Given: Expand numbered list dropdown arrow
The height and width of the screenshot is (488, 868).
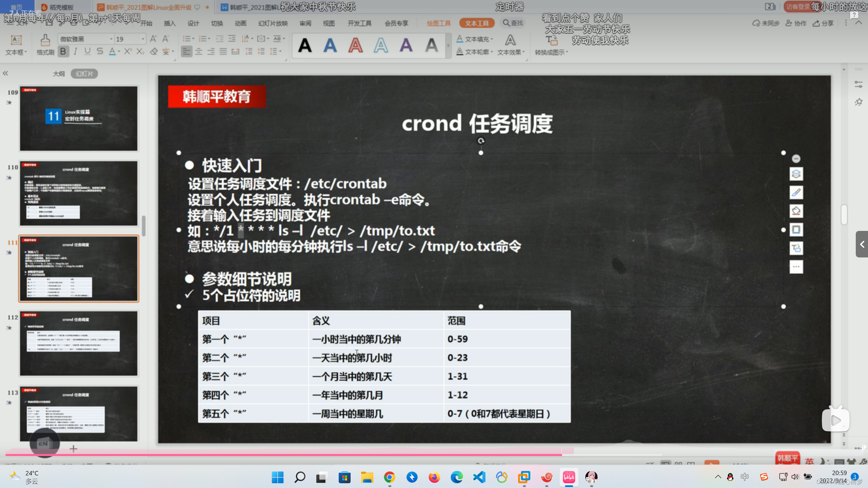Looking at the screenshot, I should 209,39.
